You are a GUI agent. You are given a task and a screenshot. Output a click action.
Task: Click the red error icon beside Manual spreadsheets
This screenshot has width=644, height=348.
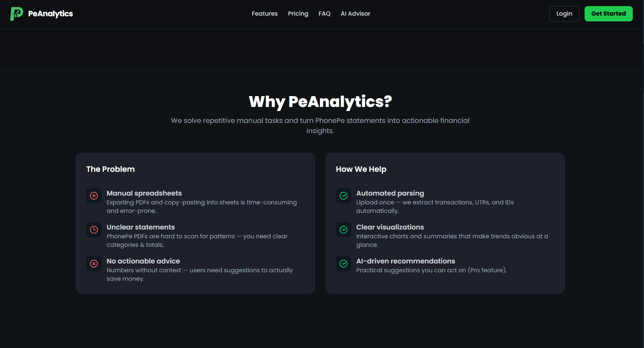(x=94, y=196)
